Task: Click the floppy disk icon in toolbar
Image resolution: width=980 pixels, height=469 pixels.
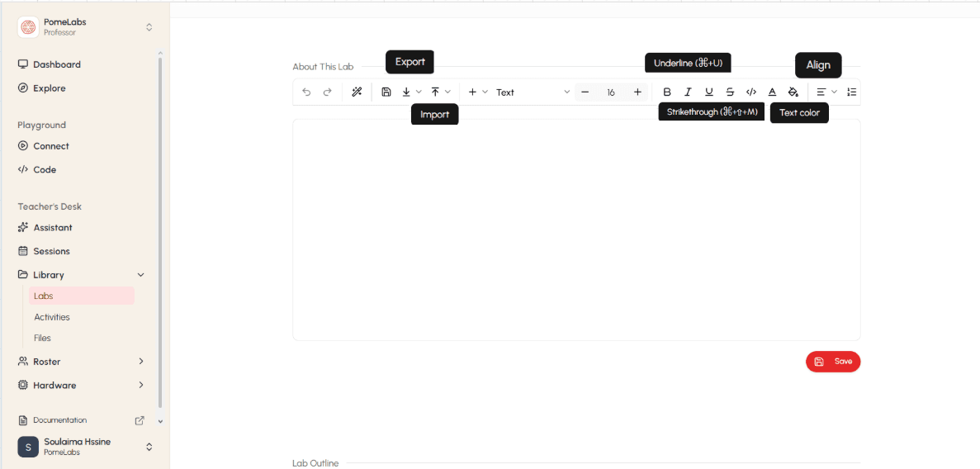Action: click(x=386, y=92)
